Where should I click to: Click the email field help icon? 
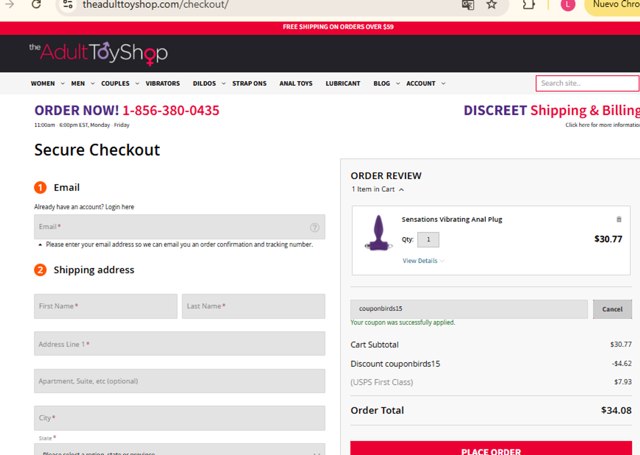coord(314,227)
